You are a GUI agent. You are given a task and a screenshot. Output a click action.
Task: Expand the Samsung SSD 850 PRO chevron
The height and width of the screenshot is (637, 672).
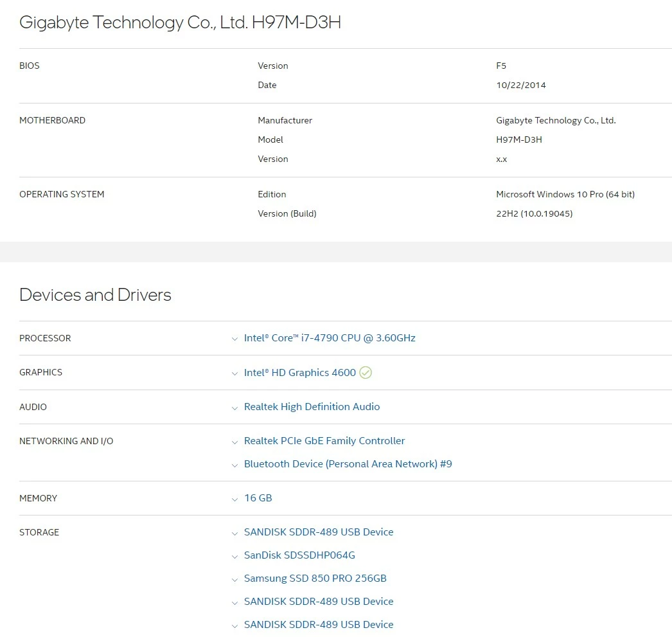click(x=234, y=580)
